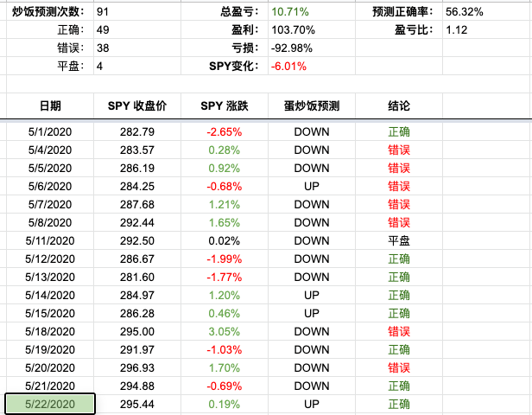This screenshot has width=532, height=415.
Task: Select the -1.77% change cell
Action: [x=225, y=278]
